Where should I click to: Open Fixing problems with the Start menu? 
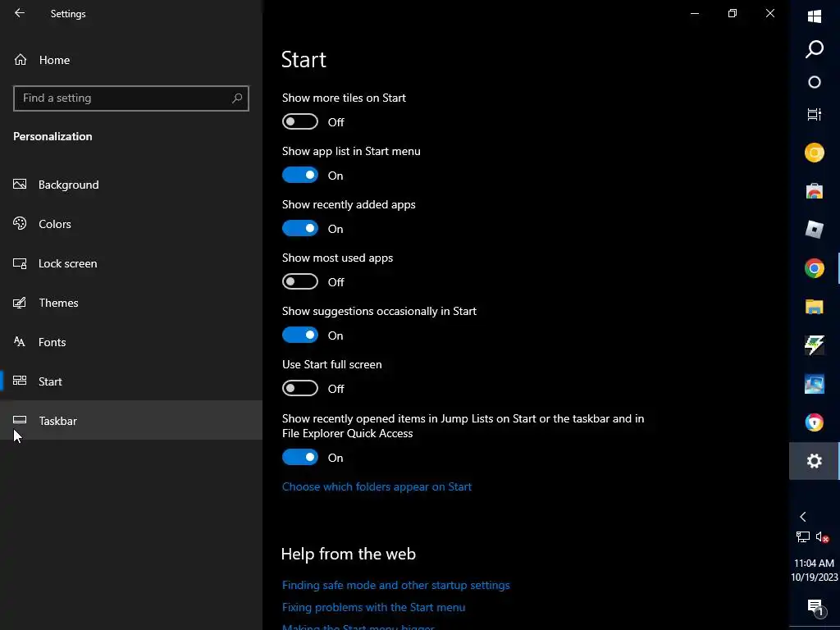tap(373, 607)
